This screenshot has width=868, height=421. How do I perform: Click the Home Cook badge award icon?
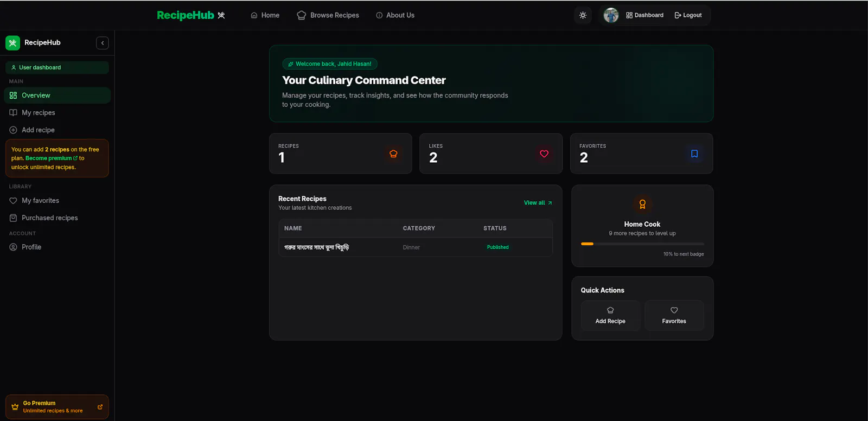click(x=642, y=205)
